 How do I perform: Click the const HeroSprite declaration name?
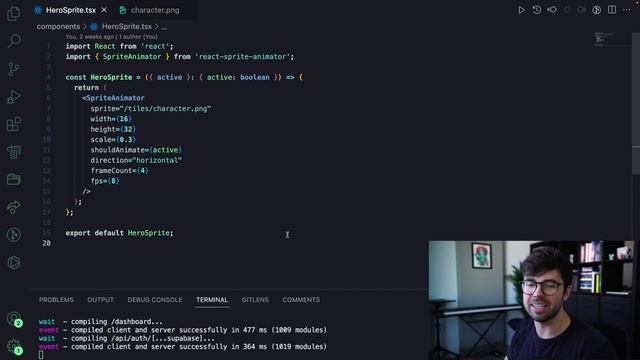(111, 77)
